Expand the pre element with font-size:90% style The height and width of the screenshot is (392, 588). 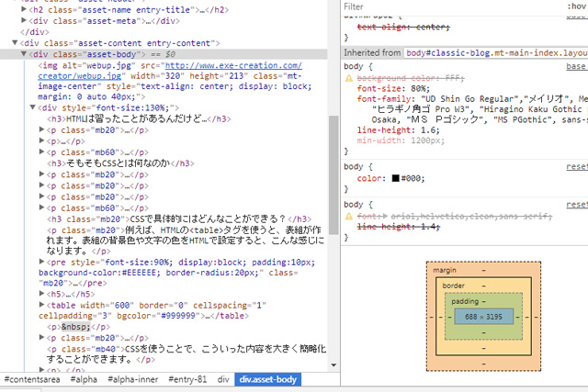click(x=42, y=262)
